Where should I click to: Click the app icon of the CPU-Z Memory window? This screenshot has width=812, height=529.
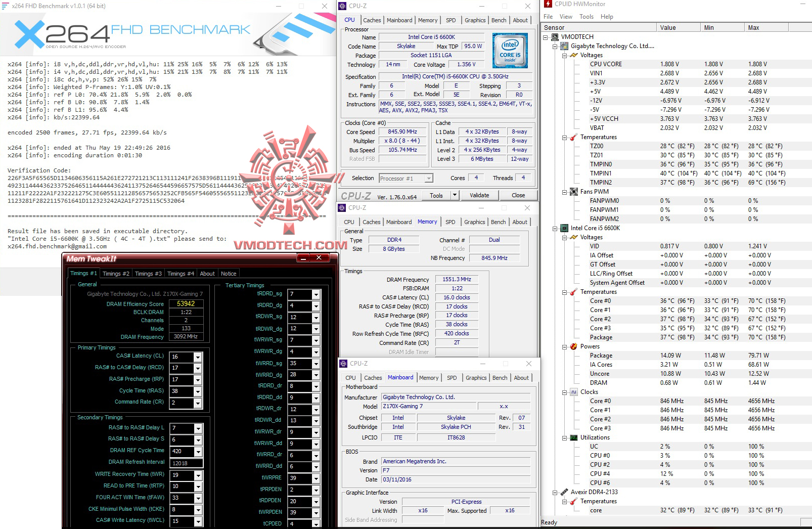pos(342,208)
